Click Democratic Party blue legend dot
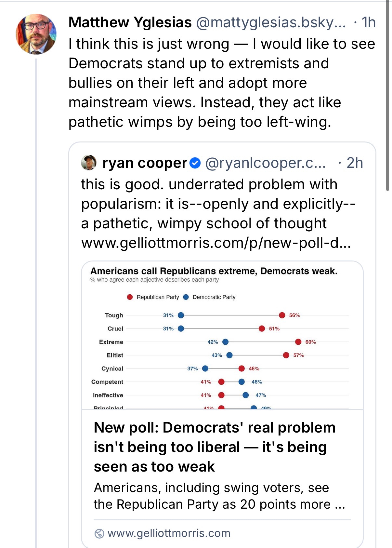 pos(186,297)
